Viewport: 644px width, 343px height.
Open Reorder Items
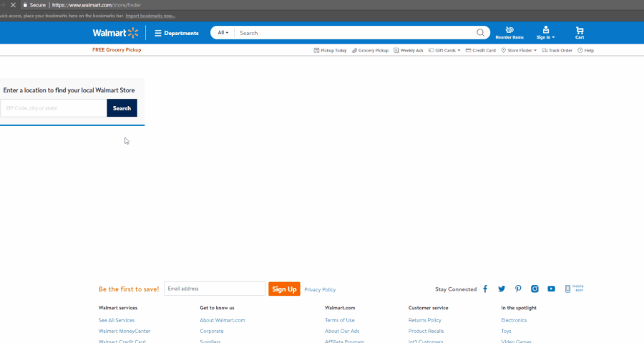tap(509, 33)
